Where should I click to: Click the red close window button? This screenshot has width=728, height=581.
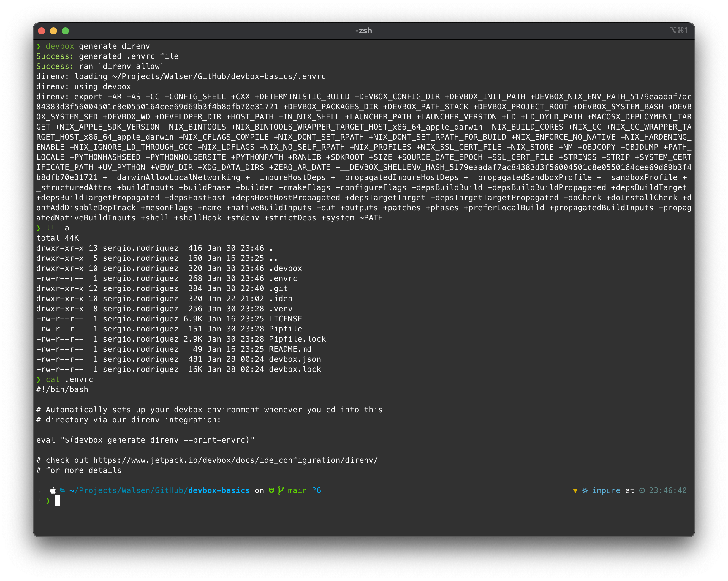pyautogui.click(x=42, y=31)
